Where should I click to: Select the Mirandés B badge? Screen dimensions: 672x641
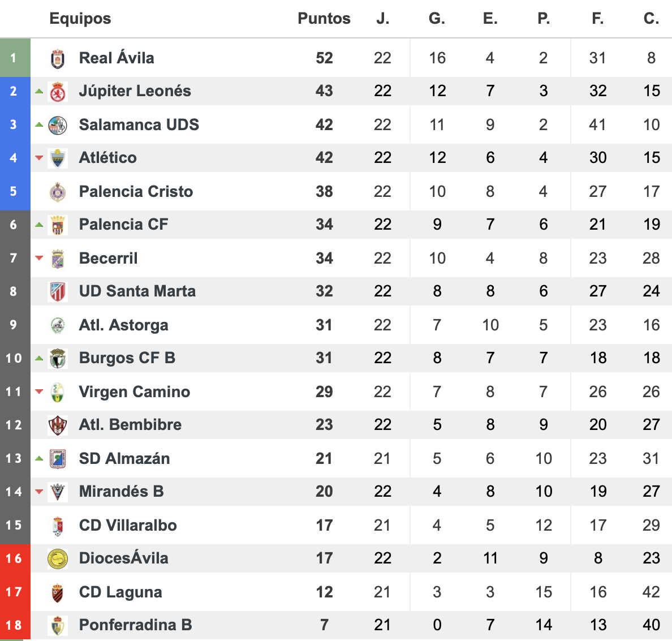pos(58,492)
